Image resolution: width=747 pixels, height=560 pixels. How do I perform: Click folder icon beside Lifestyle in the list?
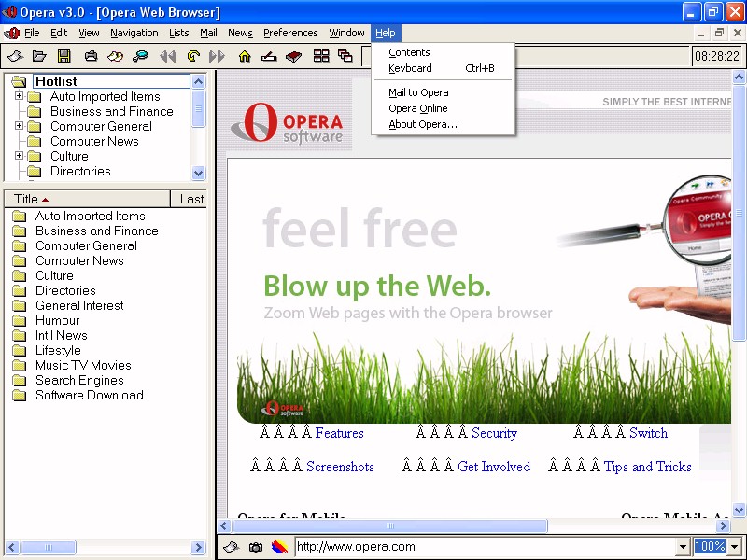tap(19, 351)
